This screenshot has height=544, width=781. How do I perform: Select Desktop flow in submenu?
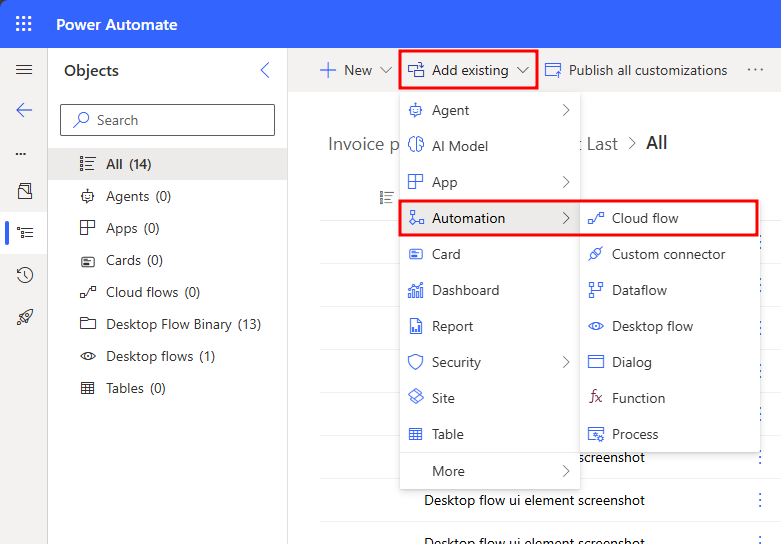click(x=669, y=326)
